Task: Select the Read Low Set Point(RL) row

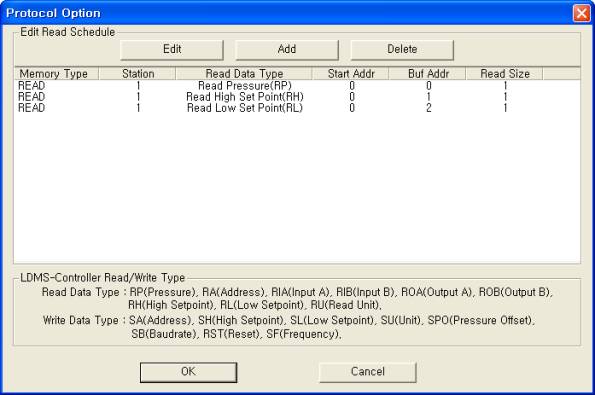Action: pos(297,108)
